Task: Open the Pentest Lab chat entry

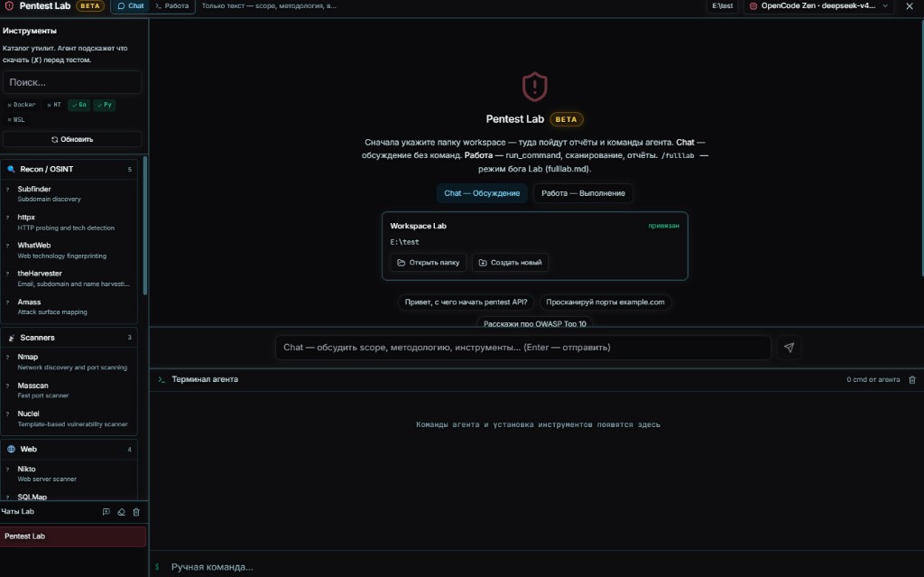Action: pos(73,536)
